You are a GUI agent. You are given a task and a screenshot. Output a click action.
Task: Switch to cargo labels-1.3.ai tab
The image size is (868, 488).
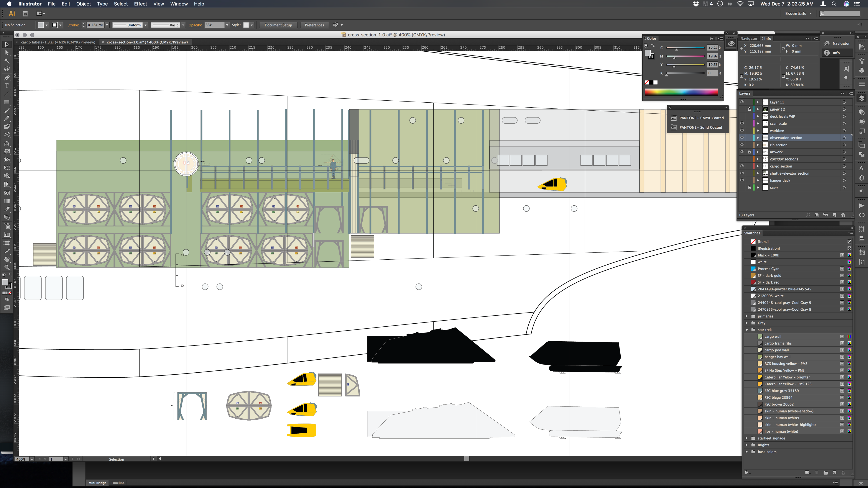point(58,42)
